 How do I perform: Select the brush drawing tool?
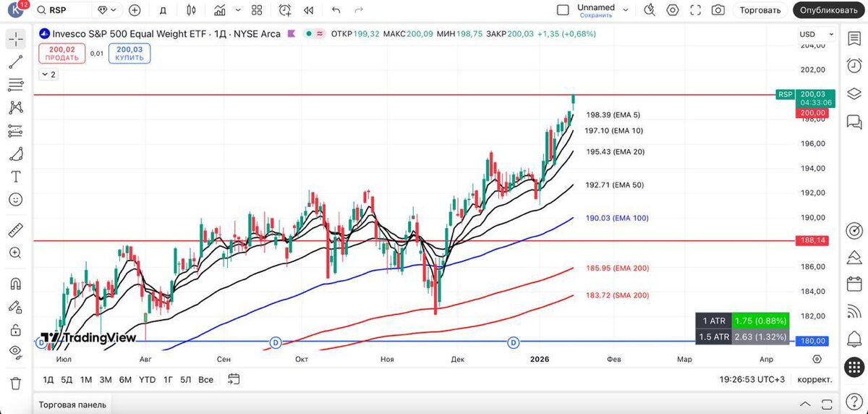click(15, 154)
